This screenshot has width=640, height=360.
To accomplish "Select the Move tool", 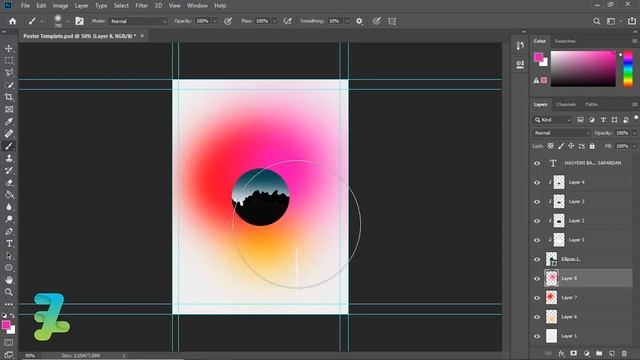I will [9, 49].
